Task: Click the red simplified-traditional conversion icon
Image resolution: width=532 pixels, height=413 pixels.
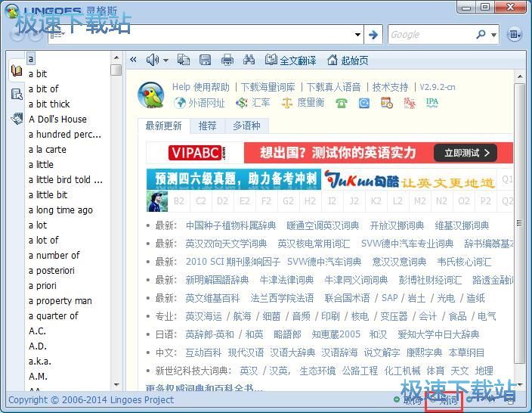Action: tap(410, 103)
